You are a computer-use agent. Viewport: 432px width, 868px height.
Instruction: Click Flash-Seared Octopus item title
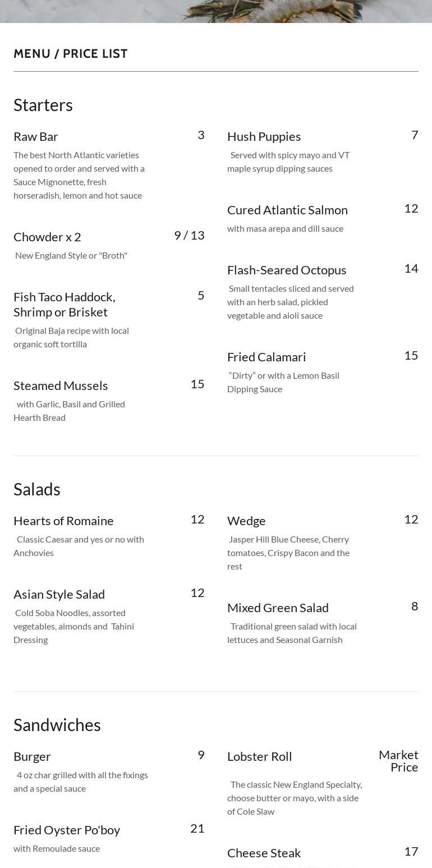coord(287,270)
